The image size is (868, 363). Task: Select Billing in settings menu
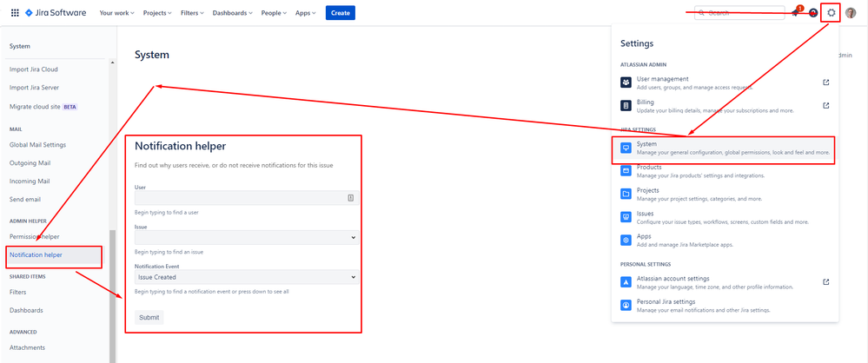(726, 106)
